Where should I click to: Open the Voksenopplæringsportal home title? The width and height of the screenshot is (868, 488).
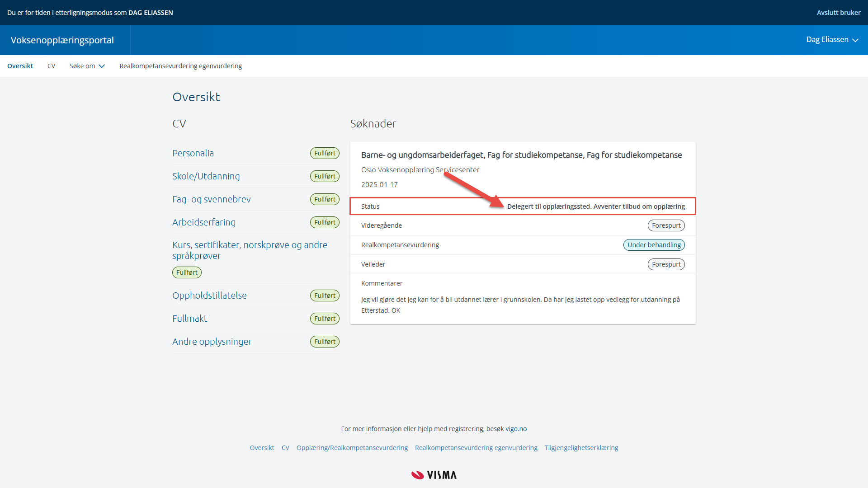62,40
